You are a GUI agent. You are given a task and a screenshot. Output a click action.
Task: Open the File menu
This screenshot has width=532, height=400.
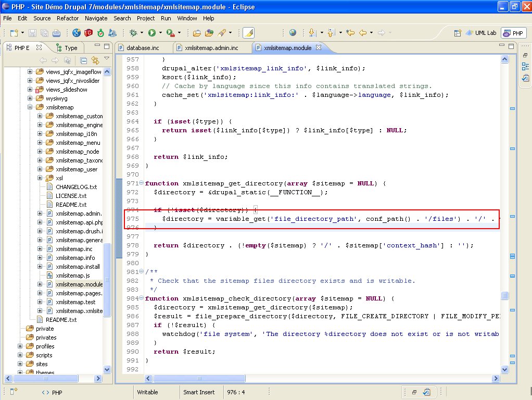[x=7, y=18]
